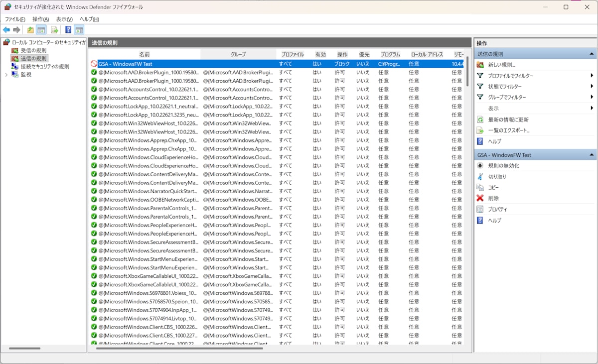
Task: Go back with the toolbar back arrow
Action: [x=6, y=30]
